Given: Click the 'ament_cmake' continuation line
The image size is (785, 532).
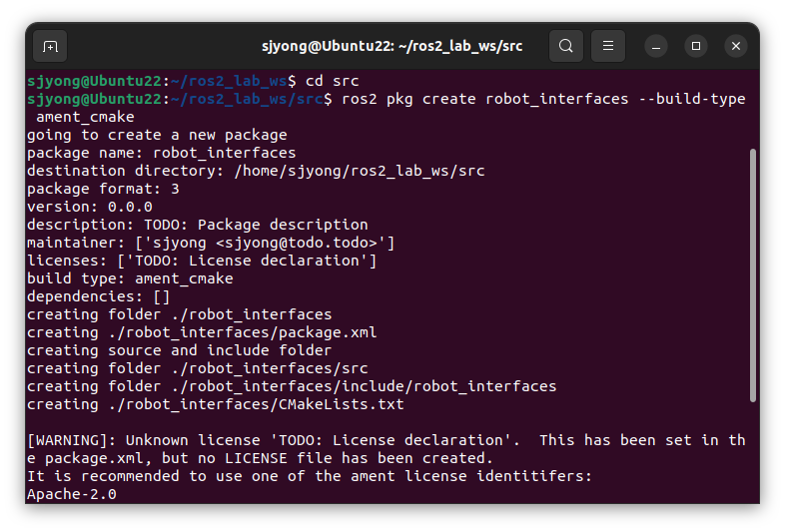Looking at the screenshot, I should click(85, 117).
